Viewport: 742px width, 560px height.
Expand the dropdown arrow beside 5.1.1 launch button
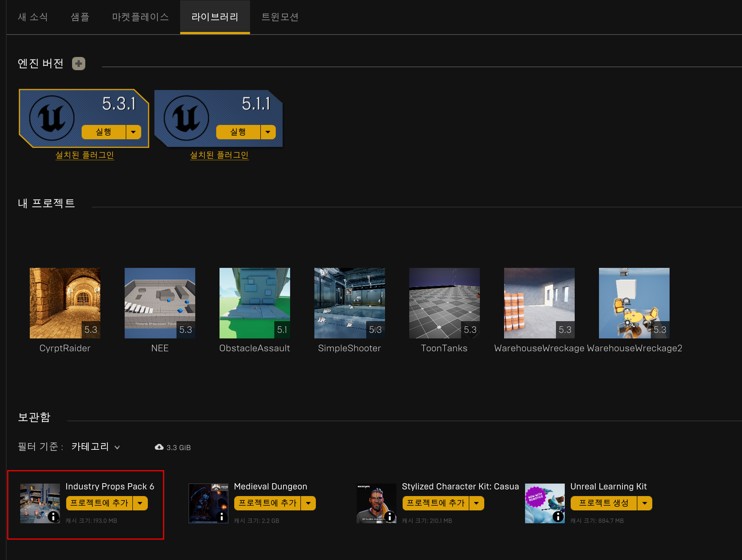coord(268,132)
